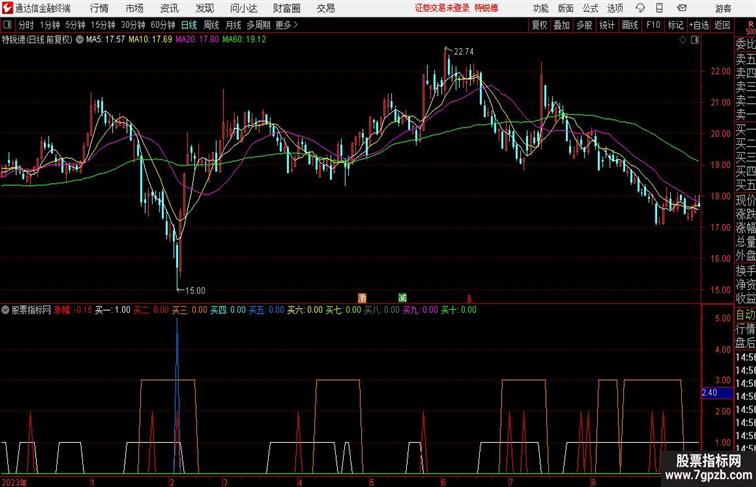The height and width of the screenshot is (487, 756).
Task: Add stock with +自选 button
Action: 699,25
